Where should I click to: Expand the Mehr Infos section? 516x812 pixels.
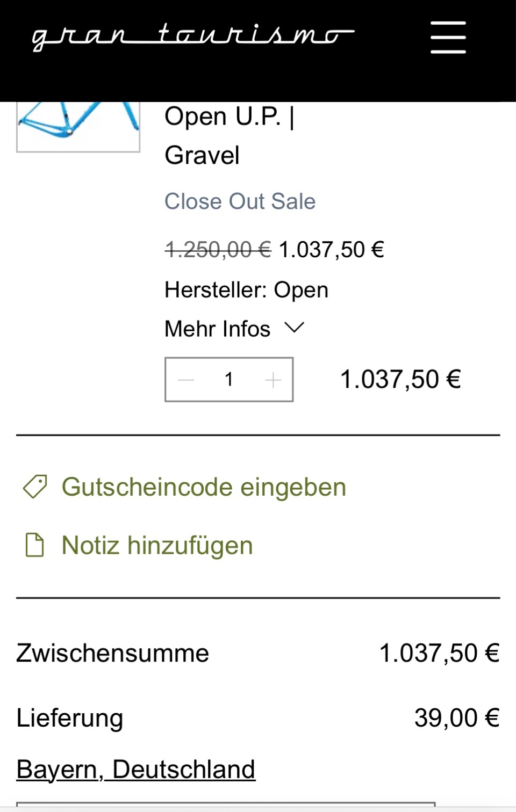(218, 329)
